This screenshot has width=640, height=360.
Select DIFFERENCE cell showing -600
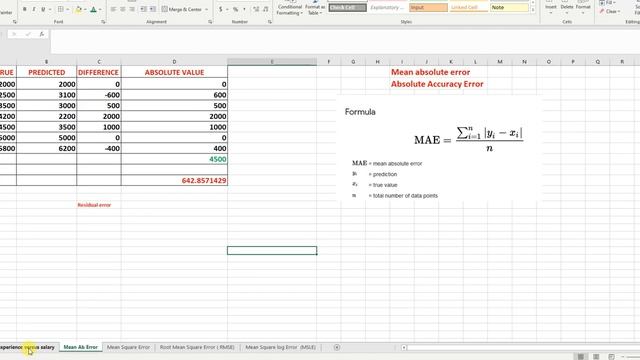pos(99,95)
